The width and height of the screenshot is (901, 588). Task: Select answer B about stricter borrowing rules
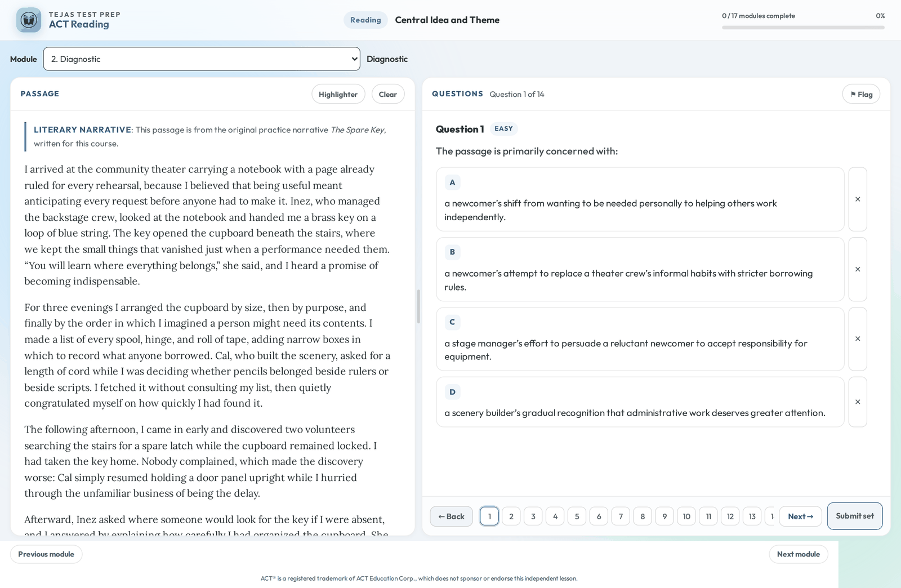point(640,269)
